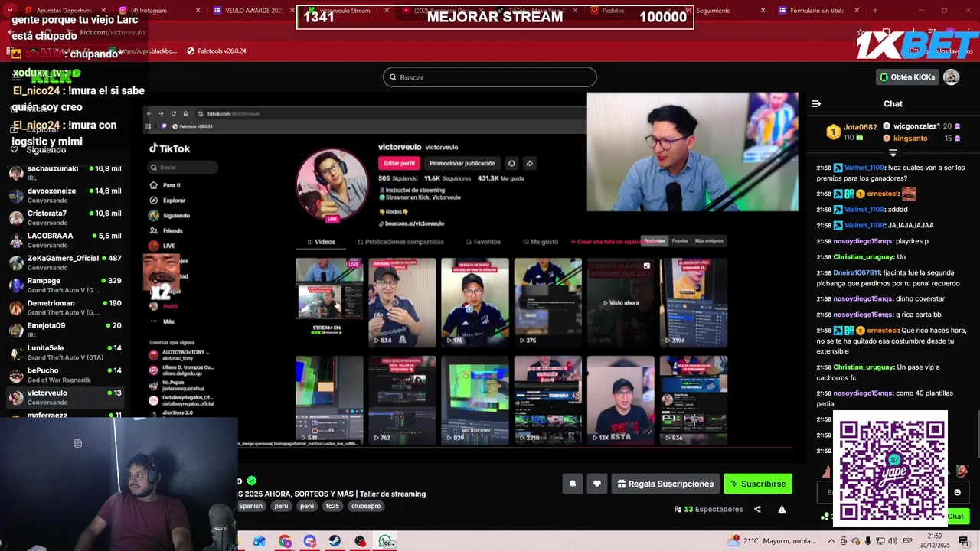This screenshot has width=980, height=551.
Task: Open the emoji picker in the chat box
Action: coord(957,492)
